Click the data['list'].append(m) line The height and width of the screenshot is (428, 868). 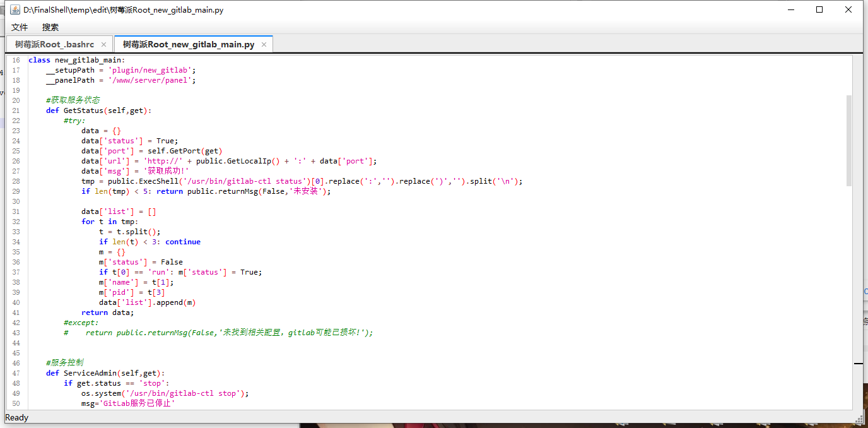coord(148,302)
